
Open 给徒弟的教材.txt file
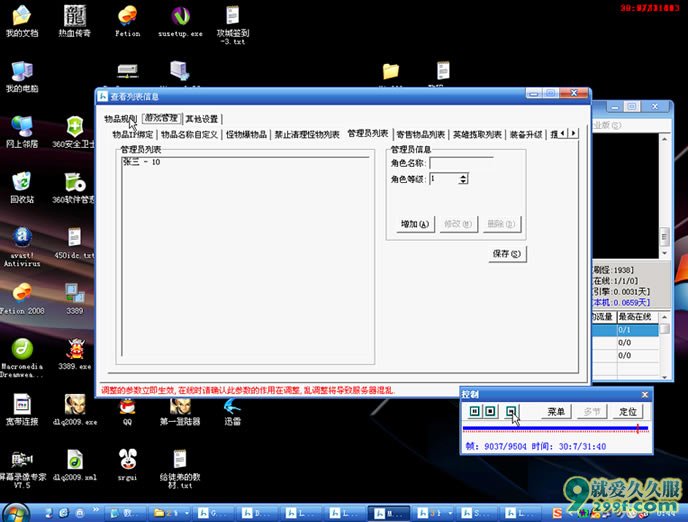point(180,469)
